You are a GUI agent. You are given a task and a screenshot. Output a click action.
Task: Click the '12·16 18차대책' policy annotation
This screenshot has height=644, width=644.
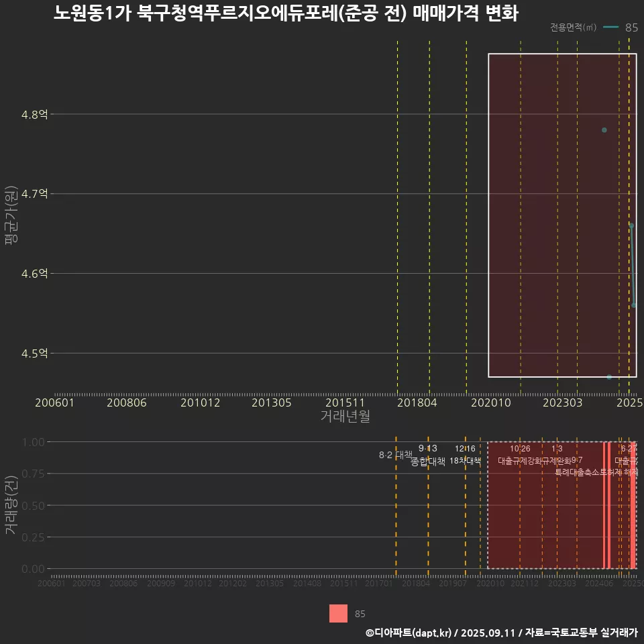pos(465,455)
